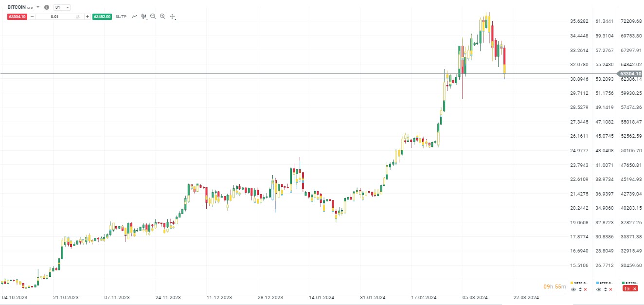
Task: Click the line drawing tool icon
Action: [134, 17]
